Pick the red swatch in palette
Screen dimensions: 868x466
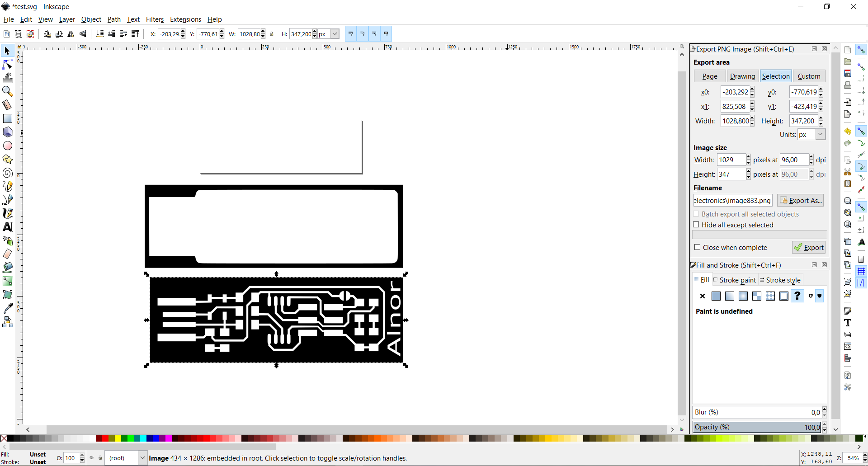[x=105, y=438]
